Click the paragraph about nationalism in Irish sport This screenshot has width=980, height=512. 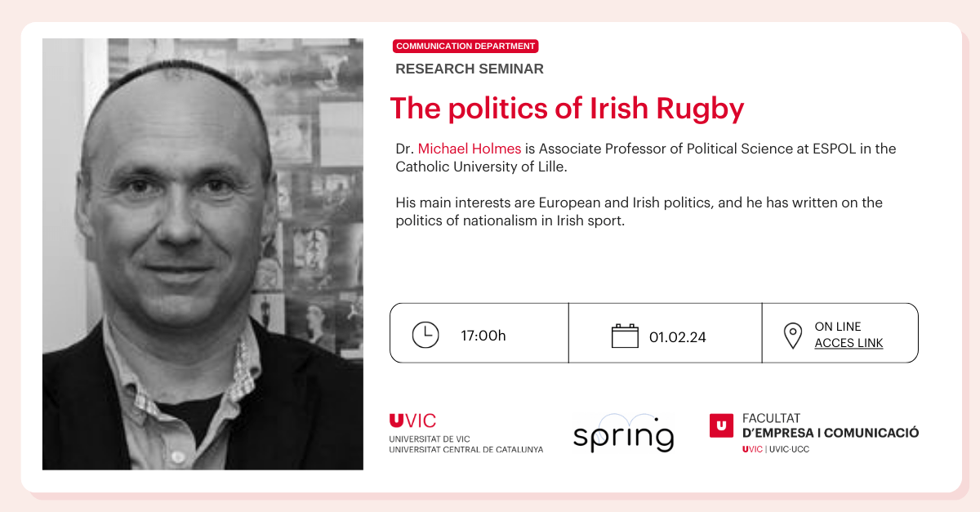pyautogui.click(x=639, y=211)
